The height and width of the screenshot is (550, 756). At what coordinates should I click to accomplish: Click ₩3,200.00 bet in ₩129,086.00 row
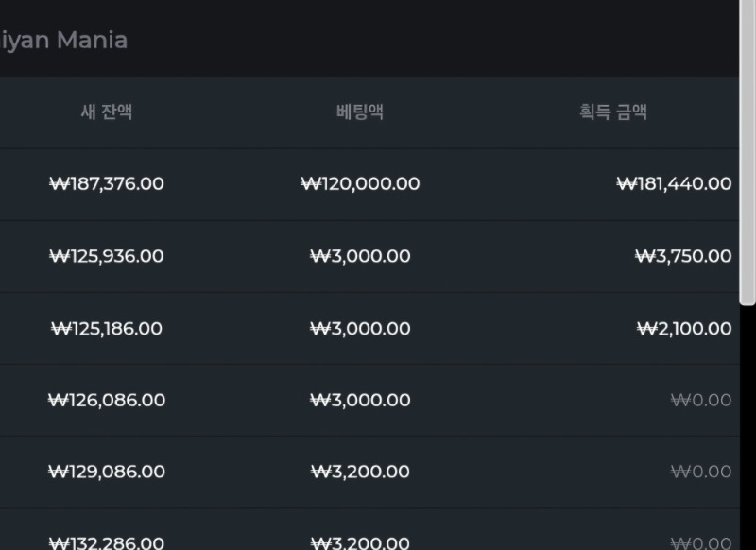(360, 472)
